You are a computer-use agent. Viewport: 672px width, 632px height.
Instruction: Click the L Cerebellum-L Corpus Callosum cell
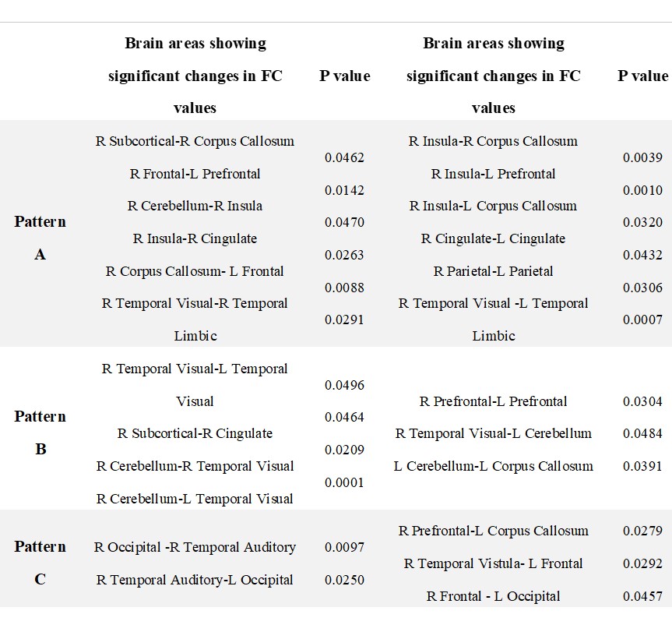pos(493,466)
